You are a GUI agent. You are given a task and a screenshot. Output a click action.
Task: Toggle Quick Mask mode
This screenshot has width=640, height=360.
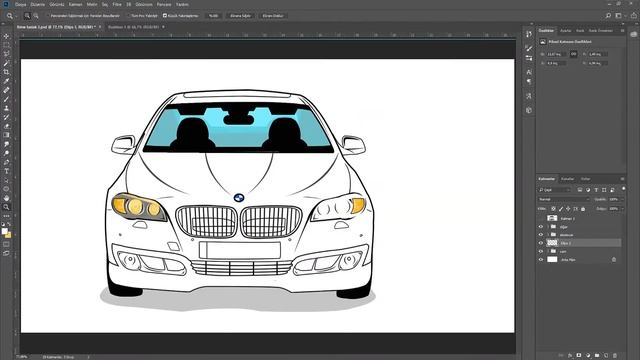(6, 244)
